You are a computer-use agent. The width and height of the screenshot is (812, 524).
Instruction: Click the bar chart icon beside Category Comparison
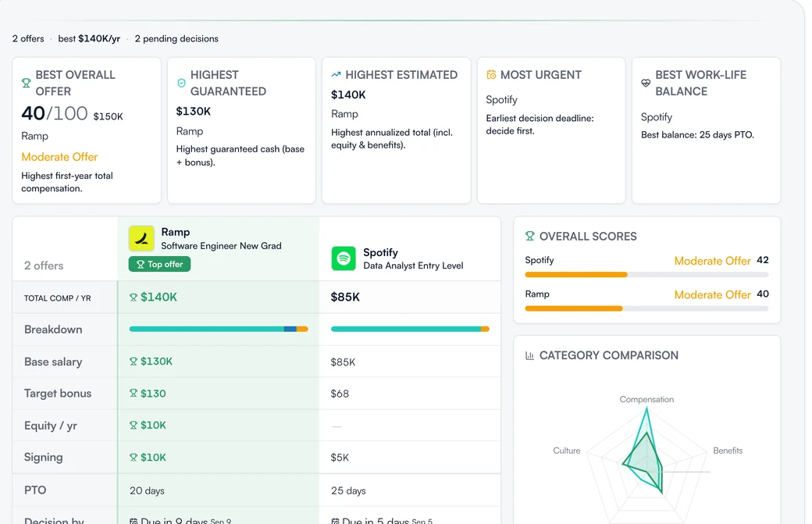tap(530, 356)
